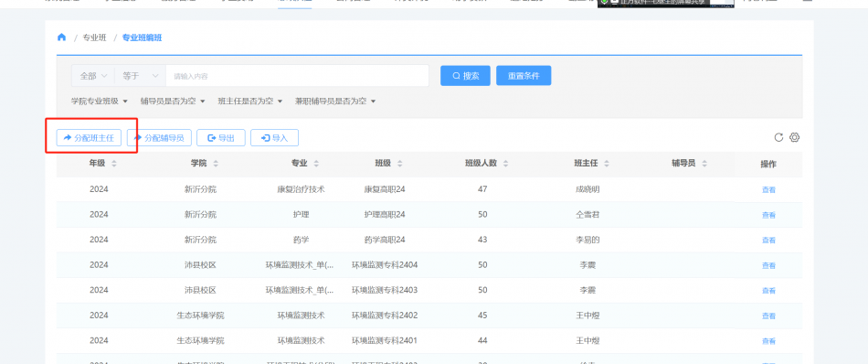Expand 班主任是否为空 filter
Viewport: 868px width, 364px height.
[x=250, y=102]
